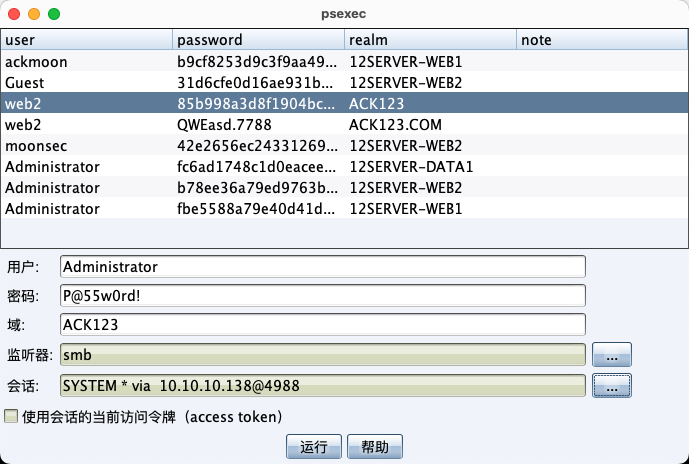The image size is (689, 464).
Task: Select the ackmoon credential row
Action: pos(344,62)
